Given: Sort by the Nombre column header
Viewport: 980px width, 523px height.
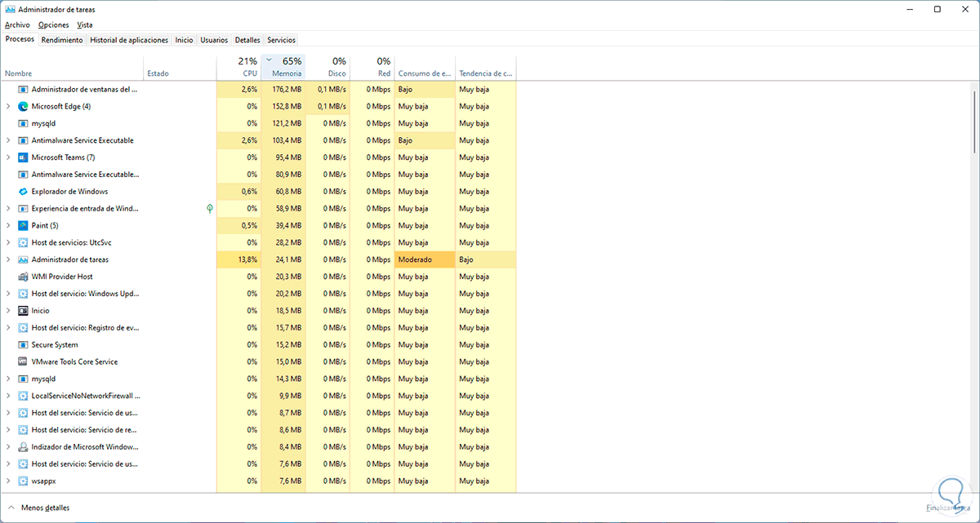Looking at the screenshot, I should pyautogui.click(x=73, y=67).
